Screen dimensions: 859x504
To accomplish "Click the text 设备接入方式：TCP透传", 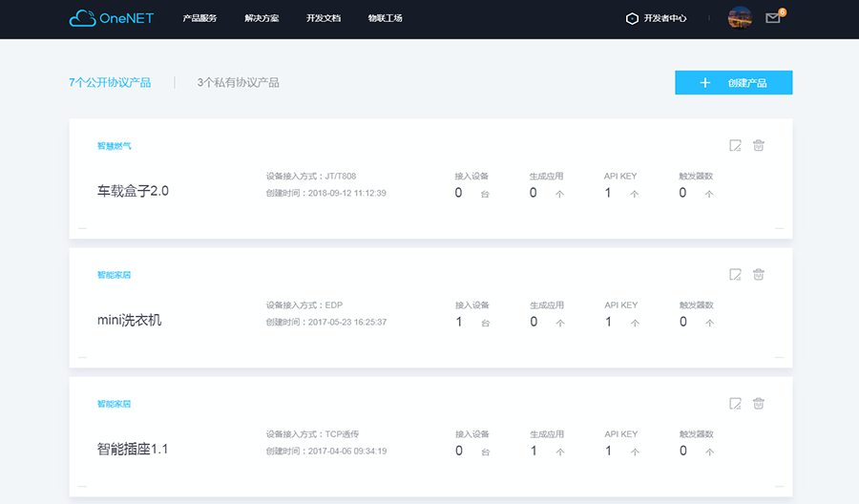I will point(312,434).
